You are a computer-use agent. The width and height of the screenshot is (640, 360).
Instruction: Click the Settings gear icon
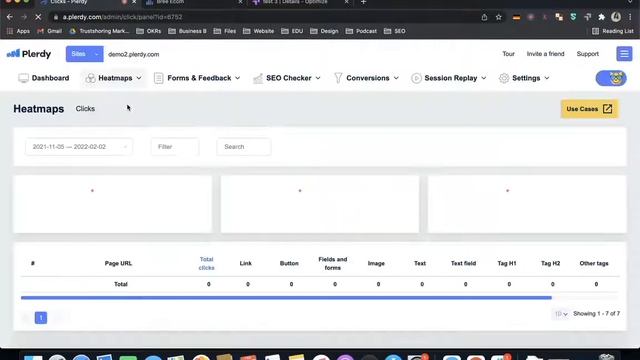pyautogui.click(x=504, y=78)
